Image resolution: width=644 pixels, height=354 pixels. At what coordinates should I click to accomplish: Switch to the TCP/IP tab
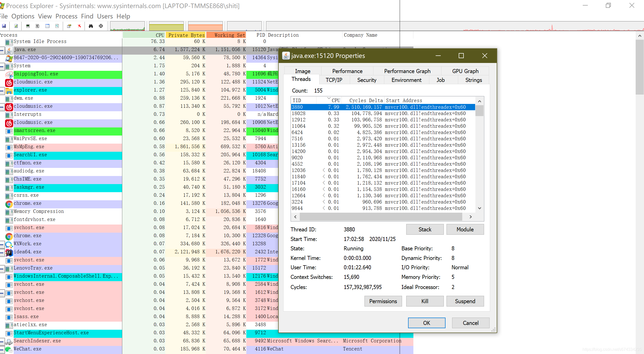334,80
